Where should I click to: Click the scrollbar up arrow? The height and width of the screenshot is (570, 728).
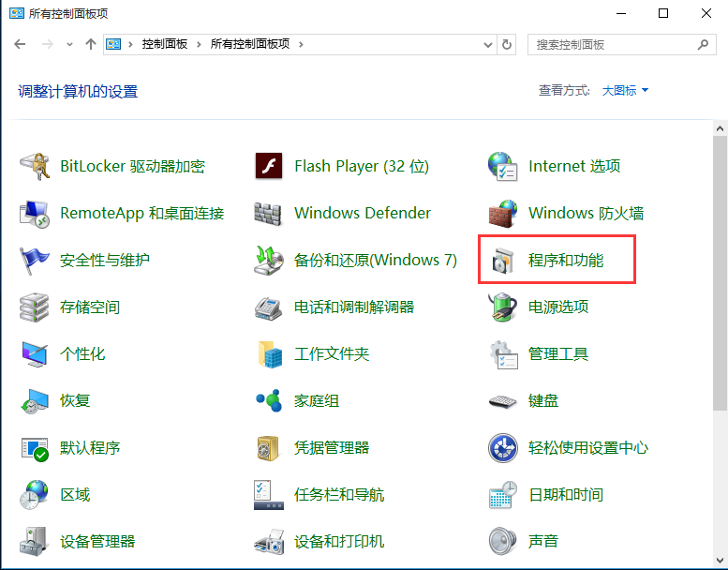click(721, 128)
